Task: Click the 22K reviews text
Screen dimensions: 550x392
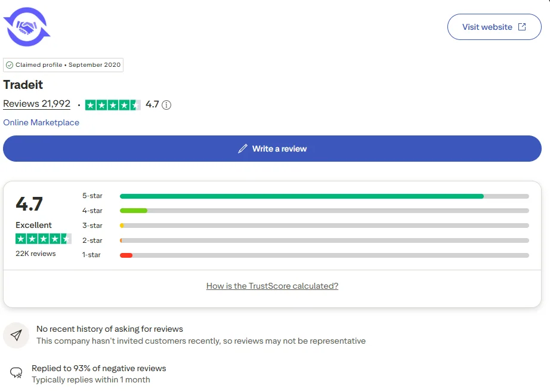Action: (35, 254)
